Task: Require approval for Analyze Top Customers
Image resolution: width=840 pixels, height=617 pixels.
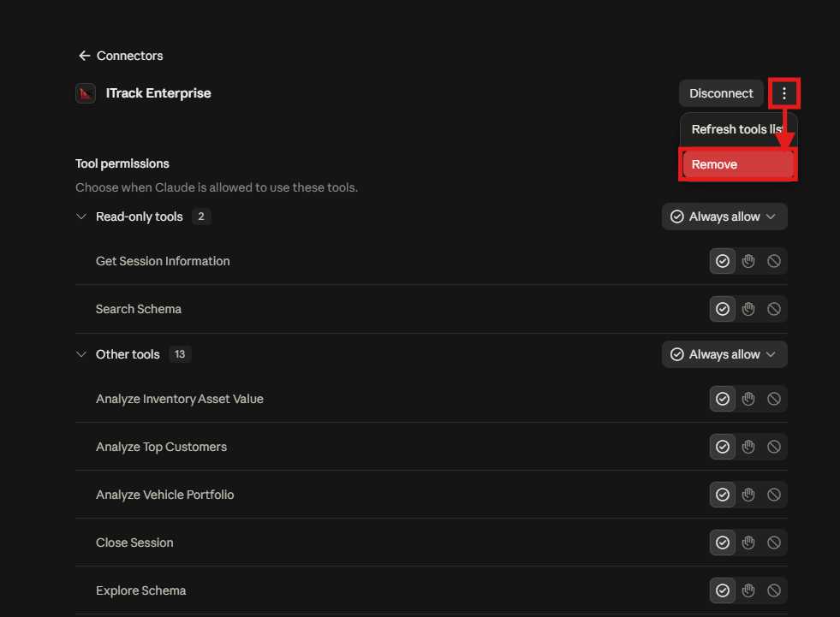Action: 748,447
